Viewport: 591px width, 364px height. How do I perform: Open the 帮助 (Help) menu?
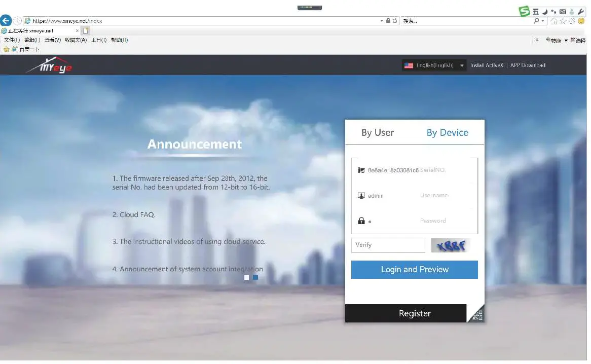point(120,40)
